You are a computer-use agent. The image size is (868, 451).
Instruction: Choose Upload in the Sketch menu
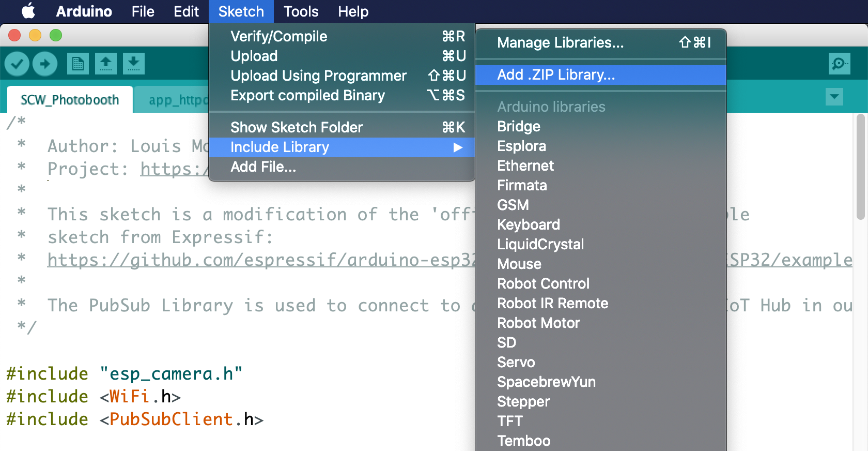342,56
